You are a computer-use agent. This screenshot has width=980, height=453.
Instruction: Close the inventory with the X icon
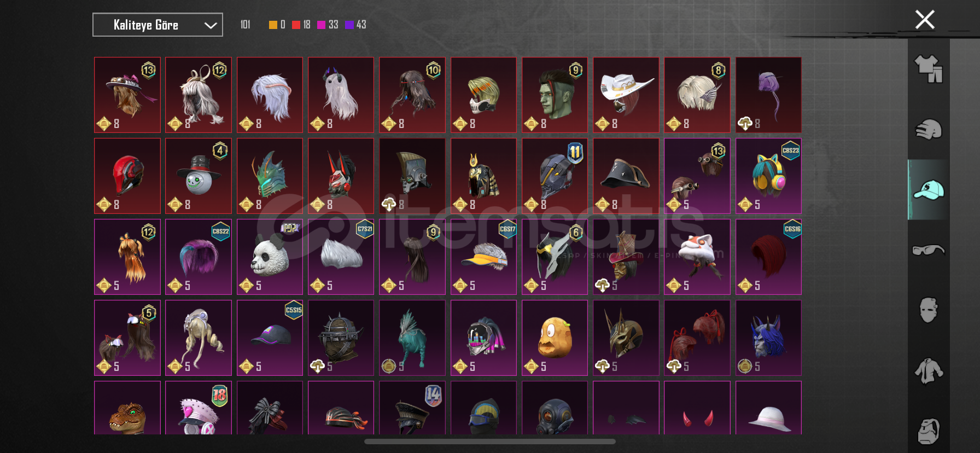pyautogui.click(x=925, y=20)
